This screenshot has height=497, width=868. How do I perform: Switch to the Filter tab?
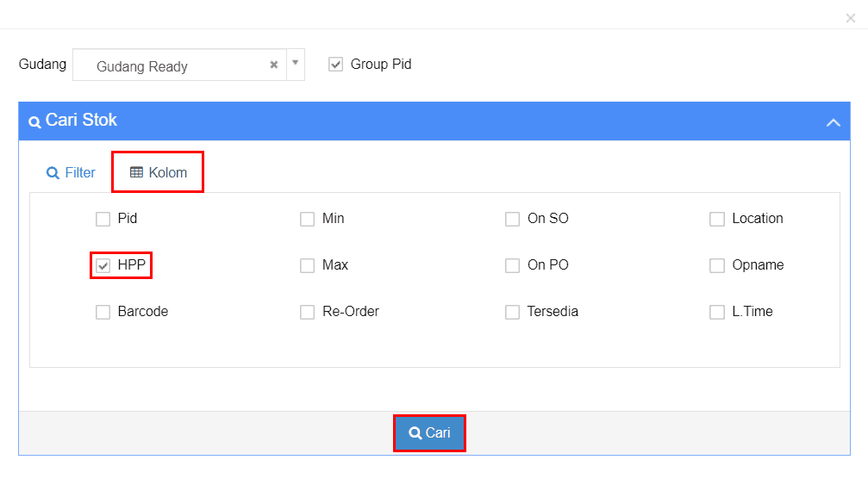click(71, 172)
